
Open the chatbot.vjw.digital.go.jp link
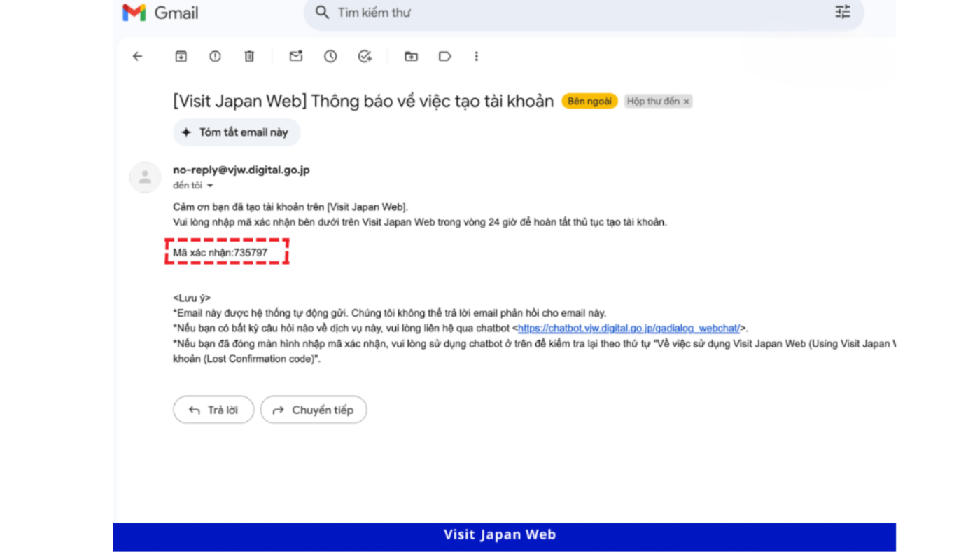point(629,329)
